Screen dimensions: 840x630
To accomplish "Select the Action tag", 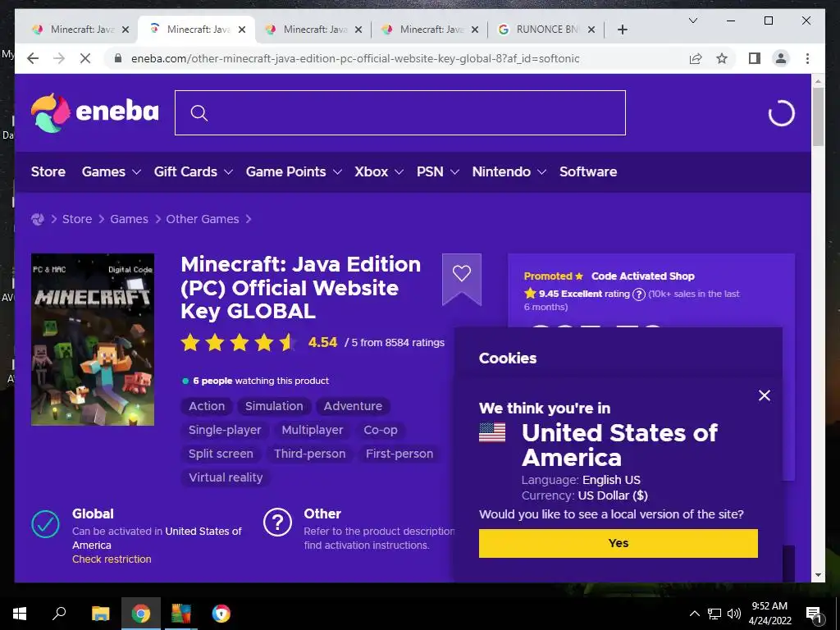I will point(207,407).
